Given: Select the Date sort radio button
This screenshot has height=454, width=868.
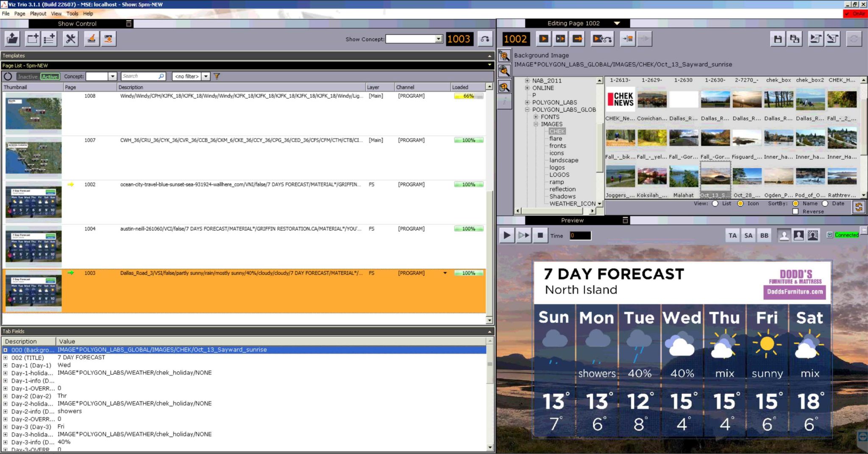Looking at the screenshot, I should 825,203.
